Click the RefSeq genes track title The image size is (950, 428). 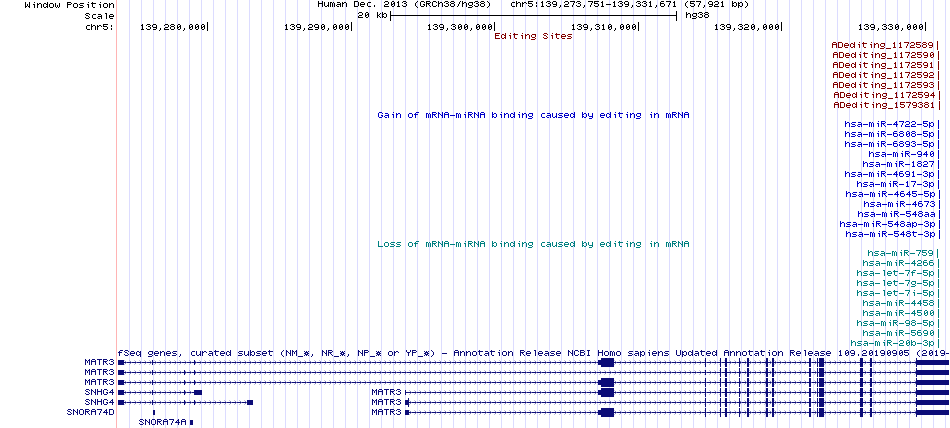point(533,353)
